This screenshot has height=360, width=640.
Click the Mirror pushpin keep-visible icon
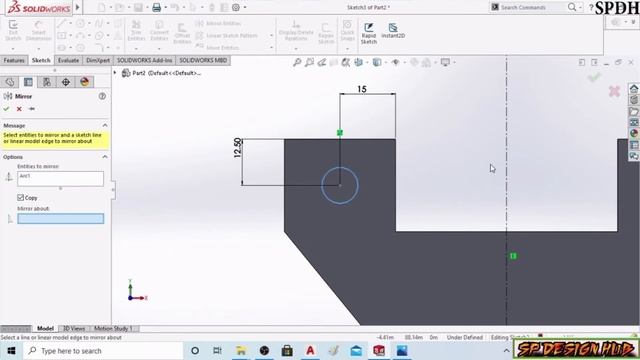click(32, 109)
